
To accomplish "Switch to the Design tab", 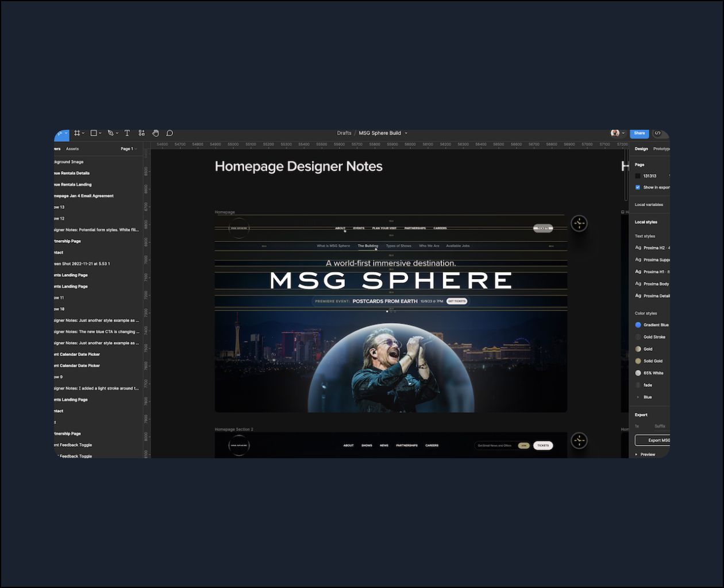I will tap(641, 149).
